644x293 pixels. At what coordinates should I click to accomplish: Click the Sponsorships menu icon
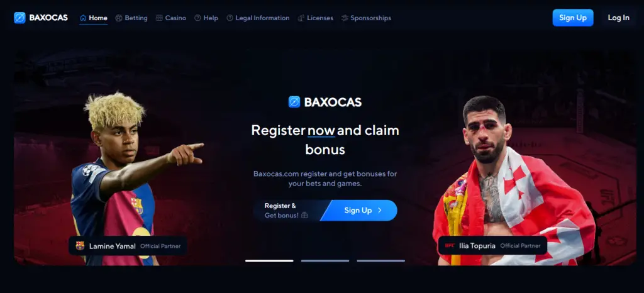click(345, 18)
